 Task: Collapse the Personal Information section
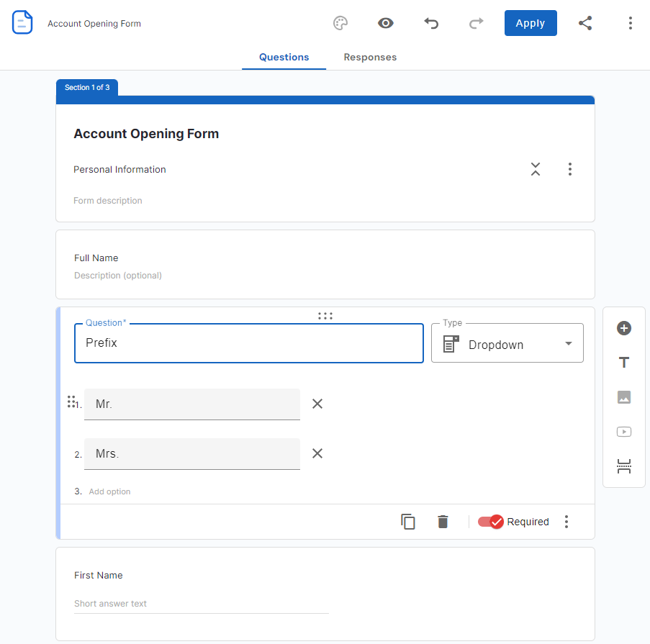coord(536,169)
